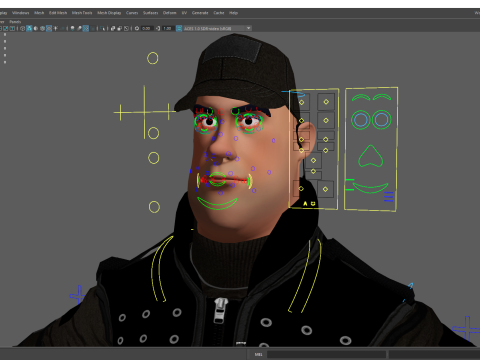
Task: Toggle the view transform icon
Action: [179, 28]
